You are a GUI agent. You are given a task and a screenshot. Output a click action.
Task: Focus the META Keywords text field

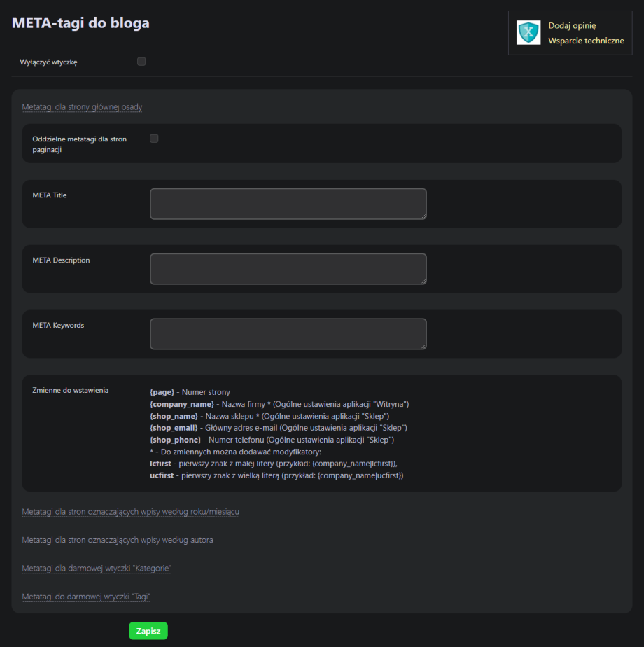288,334
